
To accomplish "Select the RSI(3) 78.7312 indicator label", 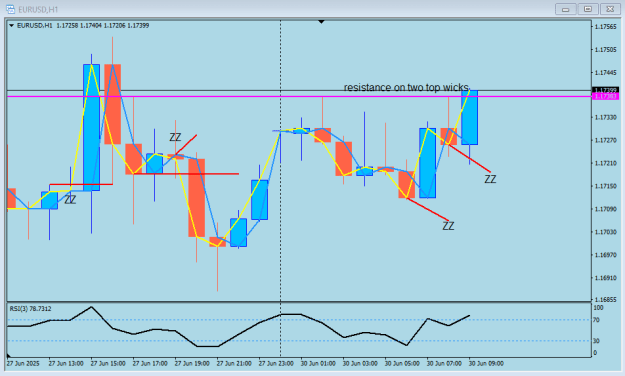I will (x=30, y=309).
